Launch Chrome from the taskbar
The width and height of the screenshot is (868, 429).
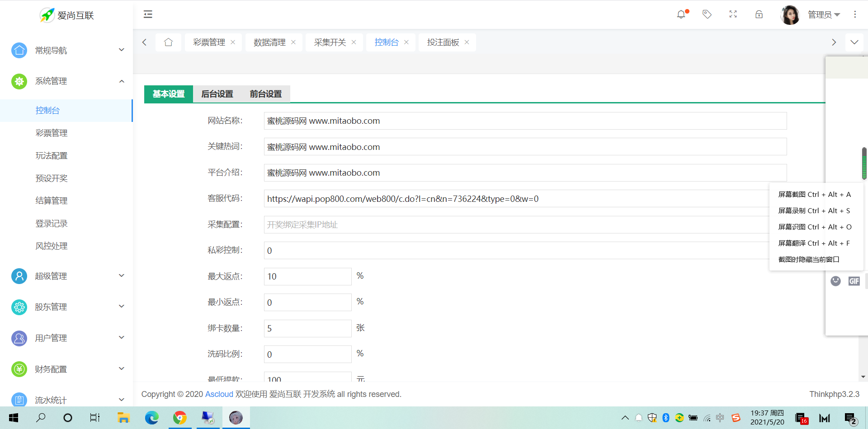coord(180,418)
